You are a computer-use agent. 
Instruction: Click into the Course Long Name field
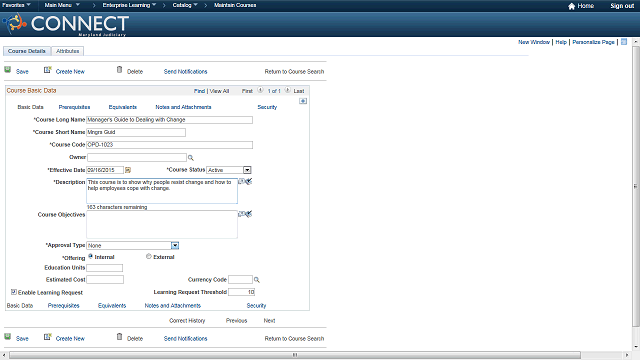click(169, 120)
